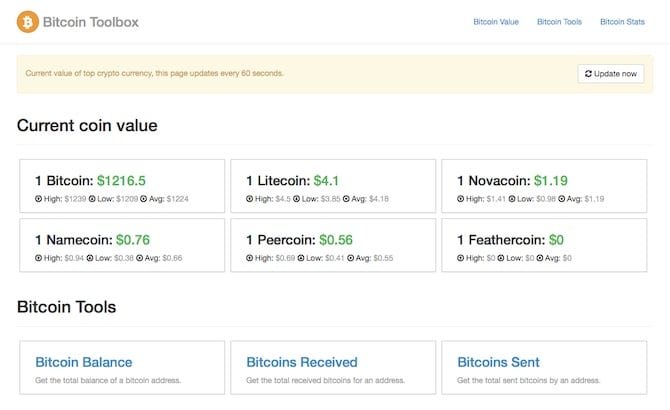
Task: Click the 1 Bitcoin label
Action: point(64,181)
